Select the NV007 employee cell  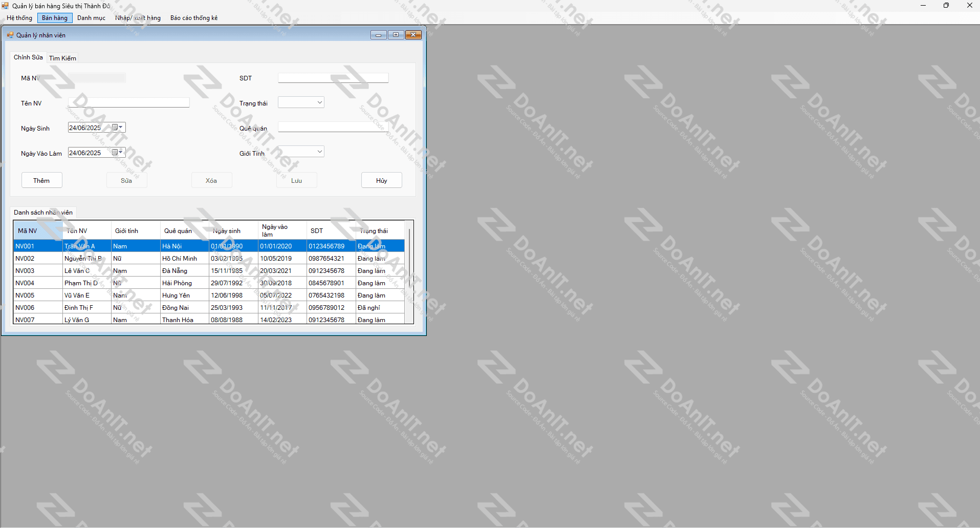(x=38, y=319)
